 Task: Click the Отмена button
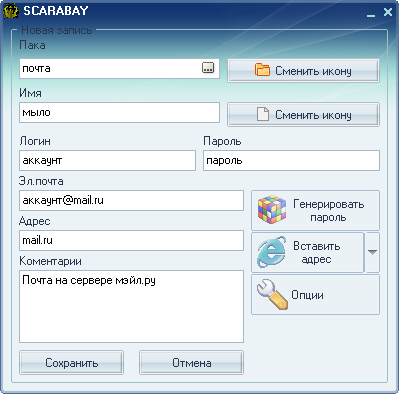coord(191,362)
